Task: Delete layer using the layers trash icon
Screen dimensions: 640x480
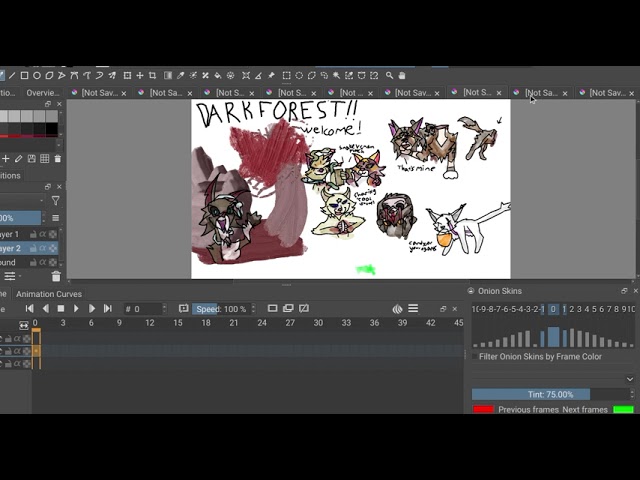Action: click(56, 276)
